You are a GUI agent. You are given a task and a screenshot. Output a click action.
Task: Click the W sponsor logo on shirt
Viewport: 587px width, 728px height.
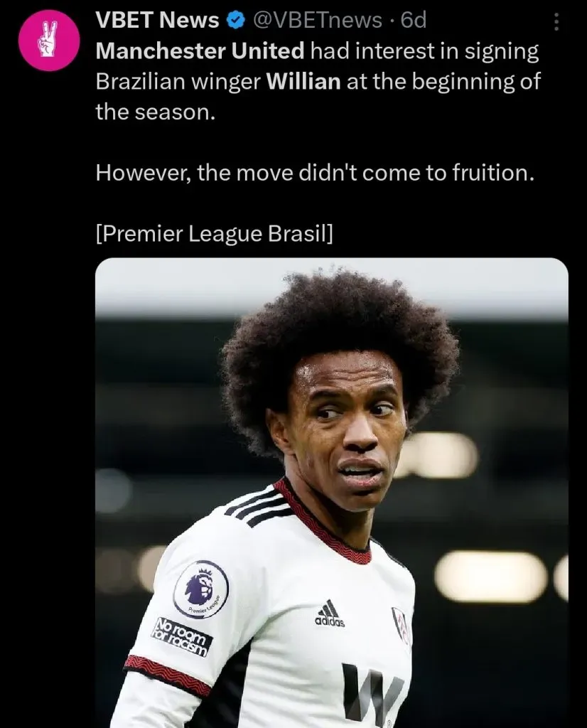tap(372, 695)
